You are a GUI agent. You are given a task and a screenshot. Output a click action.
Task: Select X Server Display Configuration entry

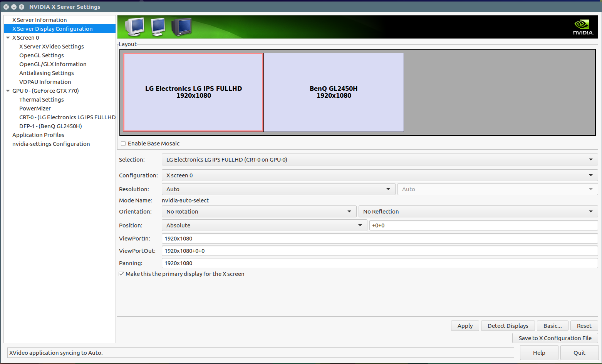point(60,29)
